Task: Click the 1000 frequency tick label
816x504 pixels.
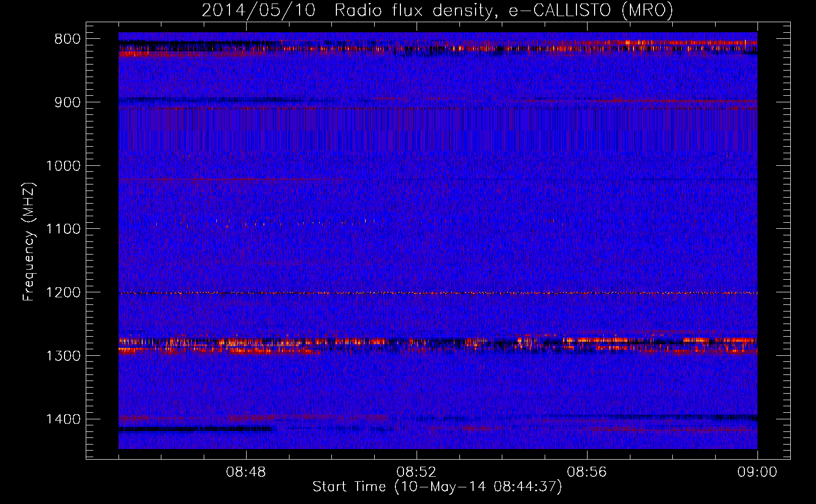Action: point(63,166)
